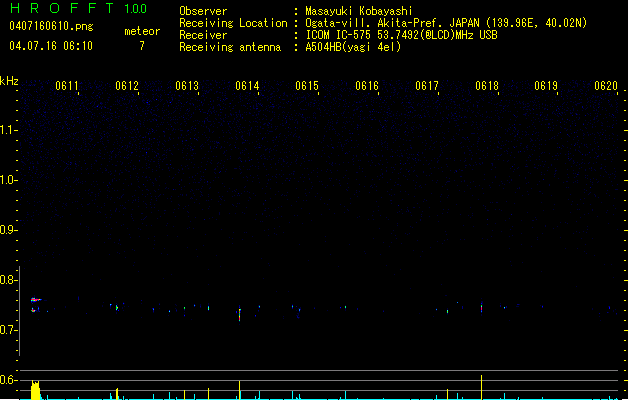Click the tall yellow power spike below 0618
This screenshot has height=400, width=629.
481,387
